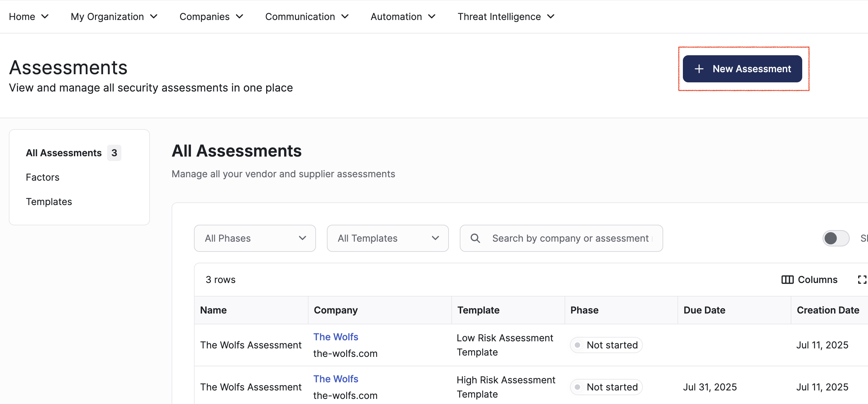Expand the All Templates dropdown
This screenshot has height=404, width=868.
click(388, 238)
